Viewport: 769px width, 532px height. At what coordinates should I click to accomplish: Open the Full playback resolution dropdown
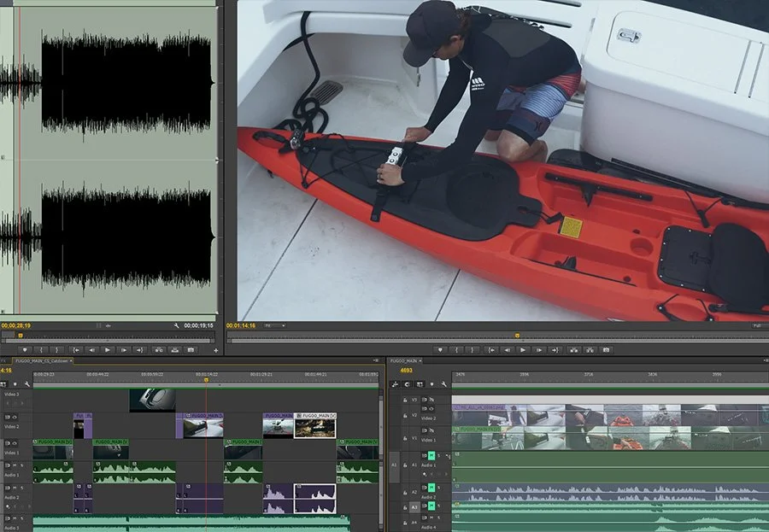coord(758,325)
